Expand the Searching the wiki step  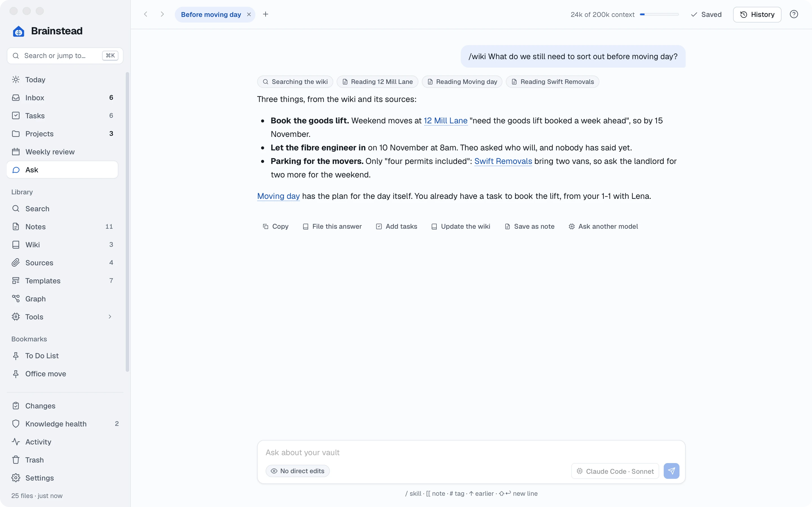[295, 82]
